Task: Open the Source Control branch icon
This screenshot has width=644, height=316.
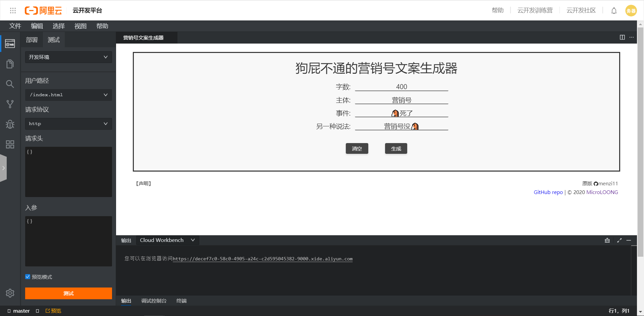Action: tap(10, 104)
